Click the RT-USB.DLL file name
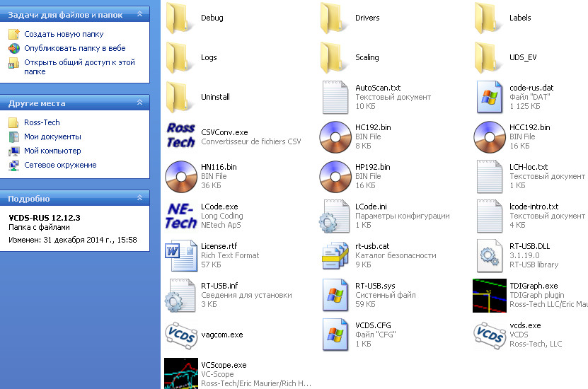This screenshot has height=389, width=588. tap(529, 246)
